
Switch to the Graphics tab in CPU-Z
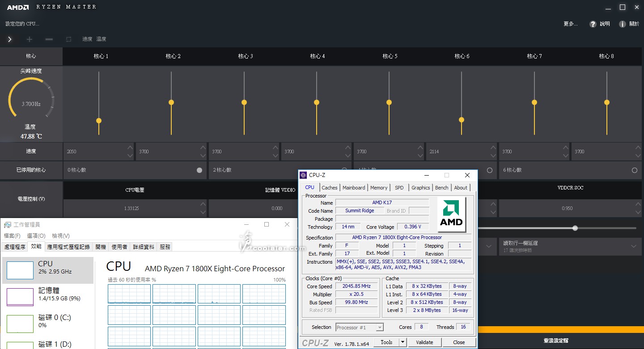pyautogui.click(x=421, y=188)
